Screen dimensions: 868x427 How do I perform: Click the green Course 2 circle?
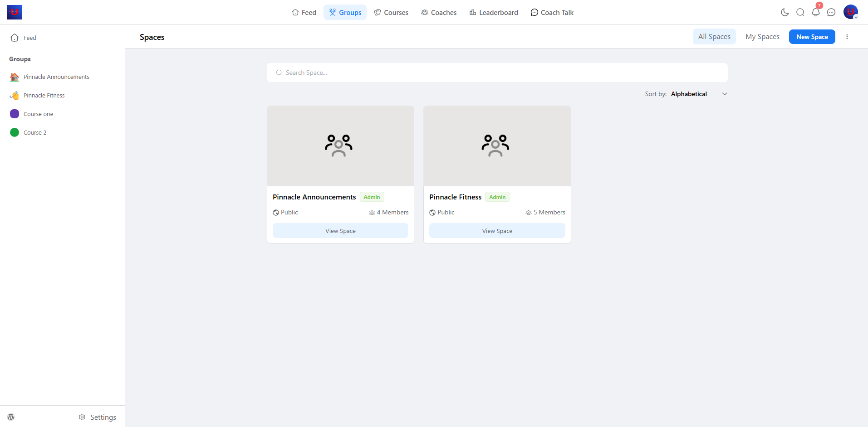pyautogui.click(x=15, y=132)
